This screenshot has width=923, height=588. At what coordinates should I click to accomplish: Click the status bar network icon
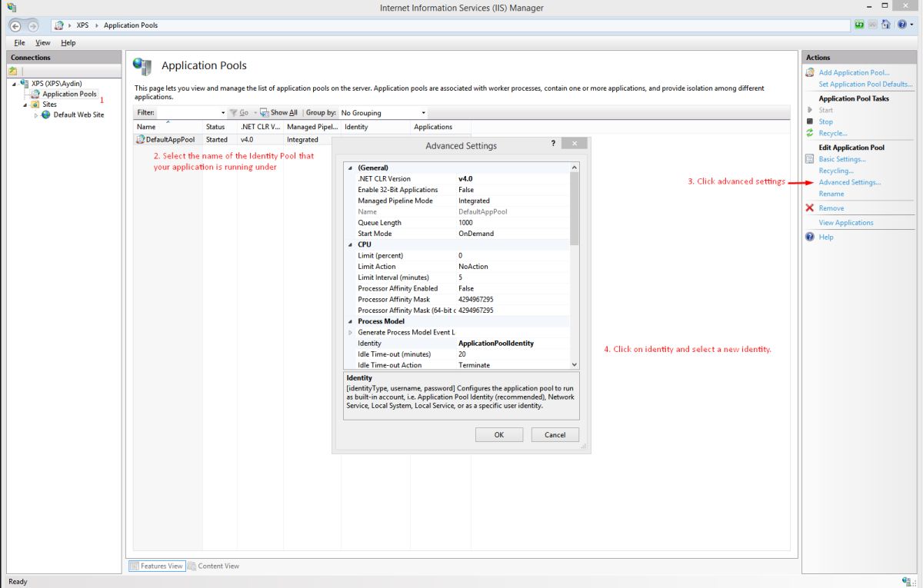(906, 582)
